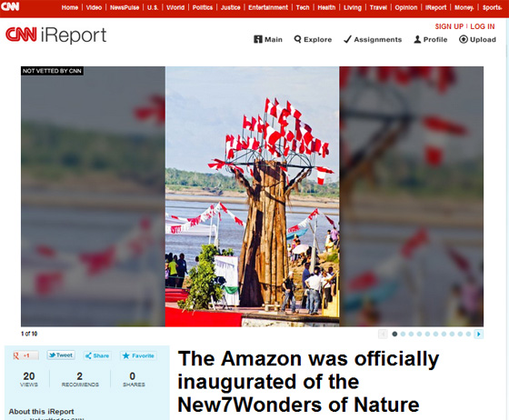Click the SIGN UP link

pos(449,26)
